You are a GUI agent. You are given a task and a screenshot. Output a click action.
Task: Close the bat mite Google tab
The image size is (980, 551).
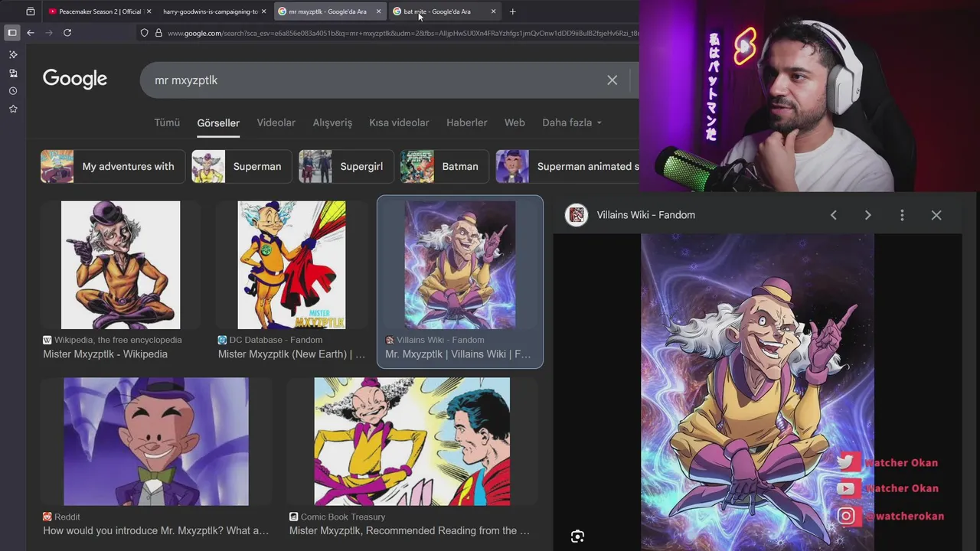(493, 11)
